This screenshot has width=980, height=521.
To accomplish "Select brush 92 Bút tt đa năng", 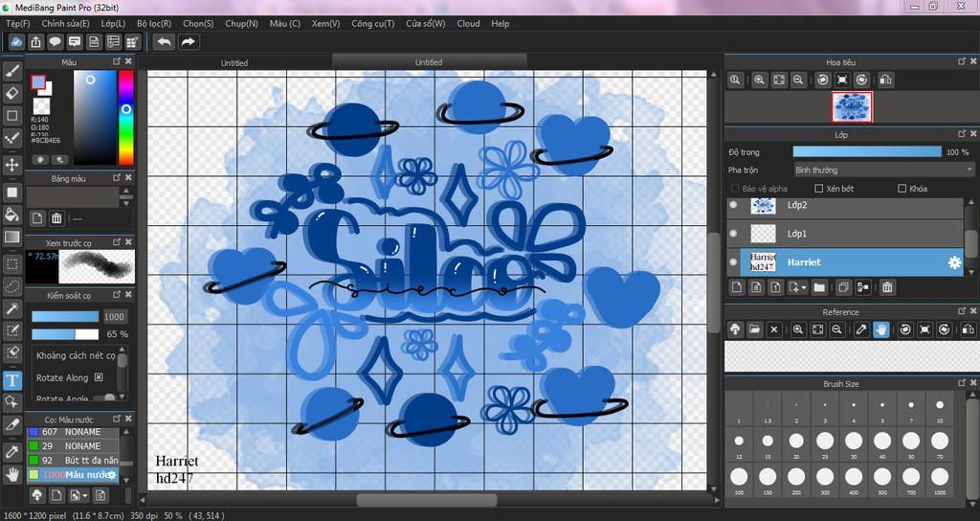I will [73, 460].
